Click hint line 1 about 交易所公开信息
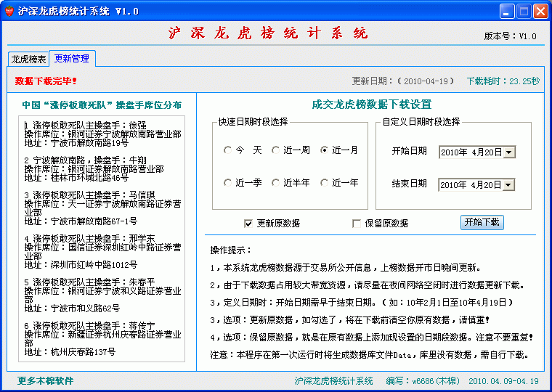Viewport: 552px width, 392px height. (345, 268)
